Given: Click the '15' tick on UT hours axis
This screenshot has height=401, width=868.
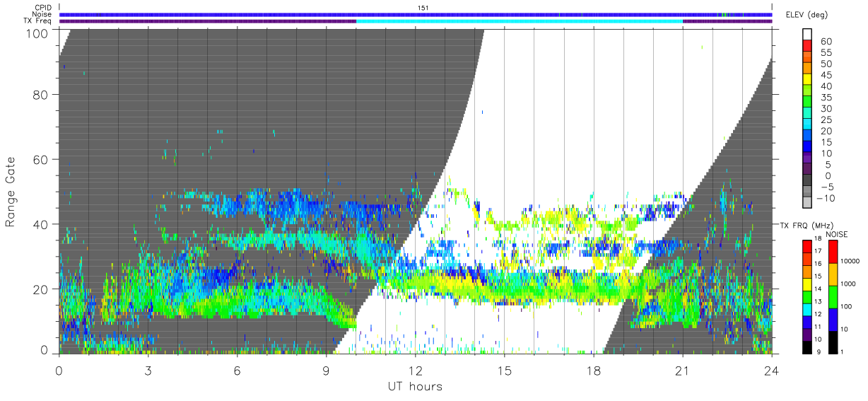Looking at the screenshot, I should [x=505, y=370].
